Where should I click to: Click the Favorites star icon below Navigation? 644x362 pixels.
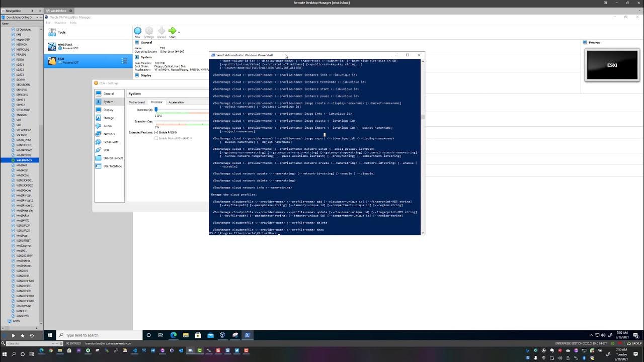(23, 335)
